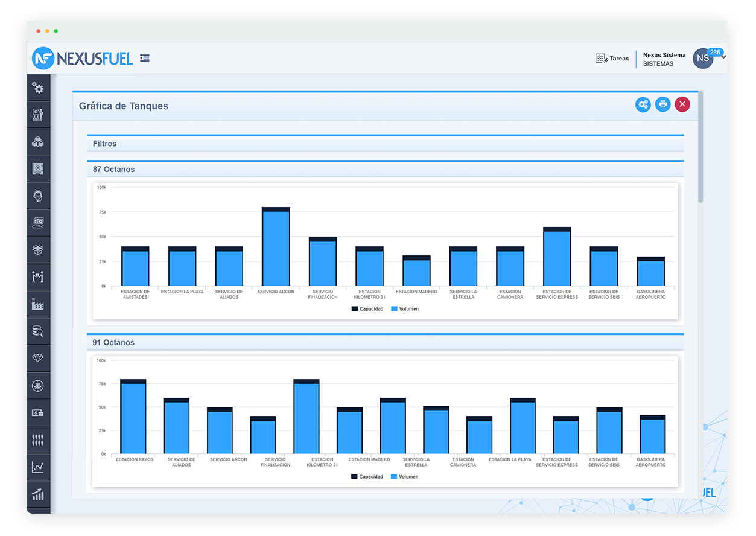This screenshot has width=756, height=536.
Task: Open the diamond icon in sidebar
Action: tap(38, 358)
